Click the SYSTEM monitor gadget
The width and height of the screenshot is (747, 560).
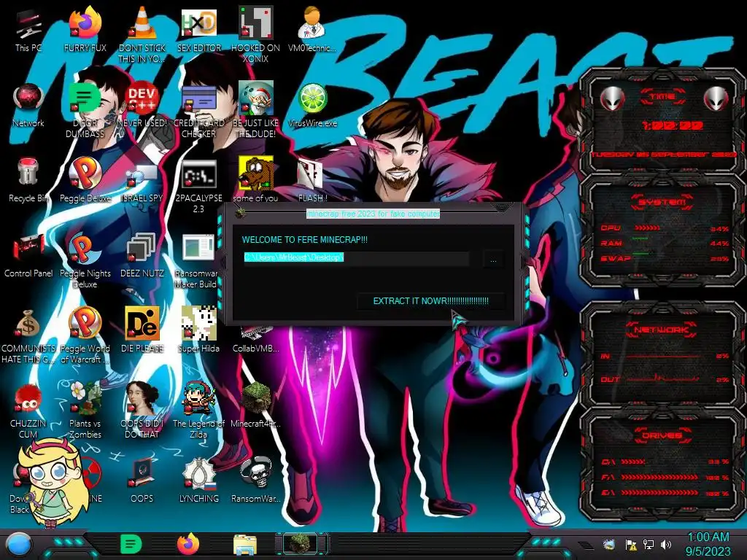pyautogui.click(x=662, y=230)
